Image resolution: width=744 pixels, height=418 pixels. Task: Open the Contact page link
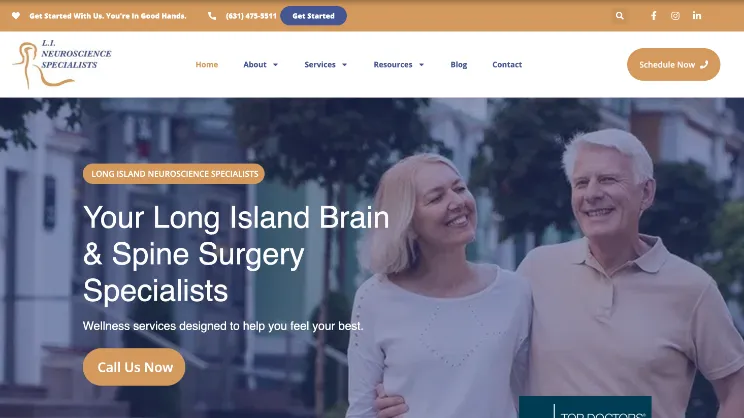tap(507, 65)
